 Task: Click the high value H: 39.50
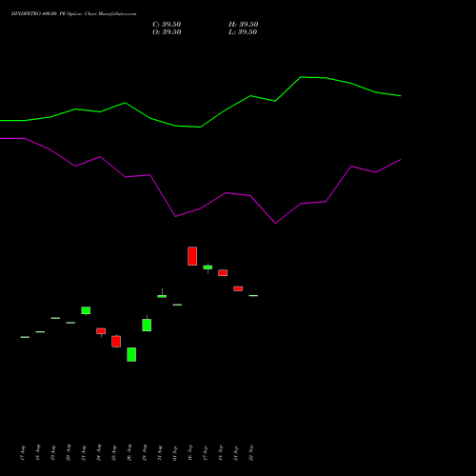pyautogui.click(x=243, y=25)
